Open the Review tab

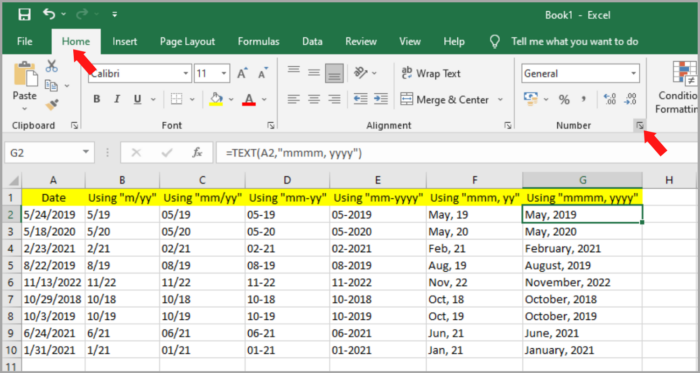pyautogui.click(x=361, y=41)
